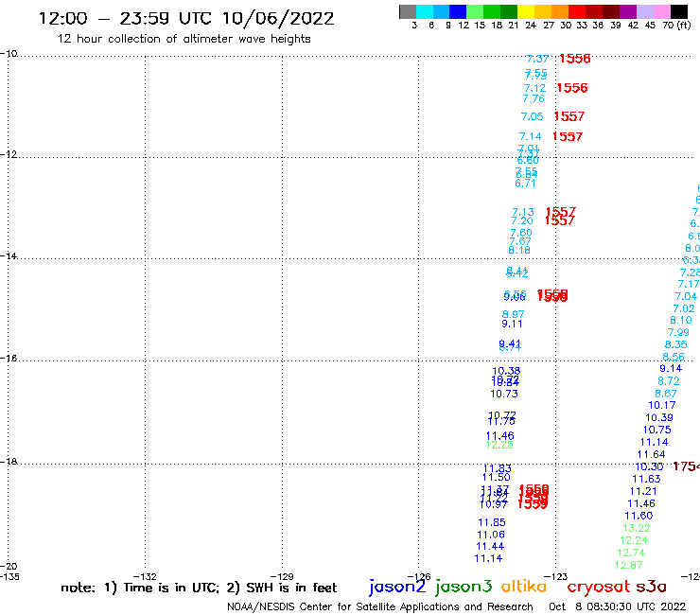Pick the yellow swatch in the wave height legend
This screenshot has height=615, width=700.
(526, 11)
